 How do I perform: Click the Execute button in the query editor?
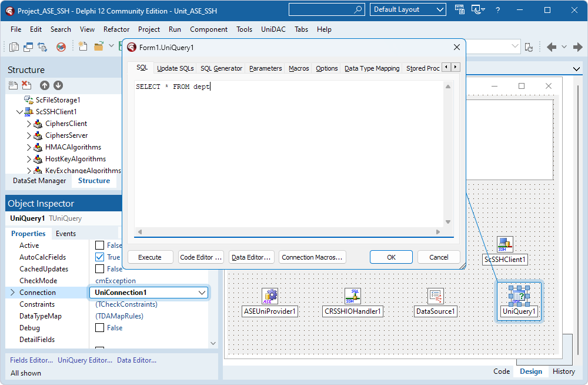tap(150, 257)
